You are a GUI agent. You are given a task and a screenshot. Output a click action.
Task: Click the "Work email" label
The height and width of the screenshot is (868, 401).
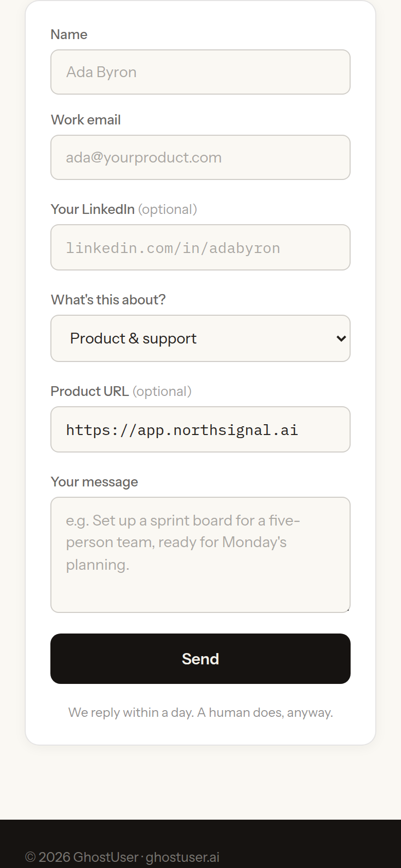coord(86,120)
